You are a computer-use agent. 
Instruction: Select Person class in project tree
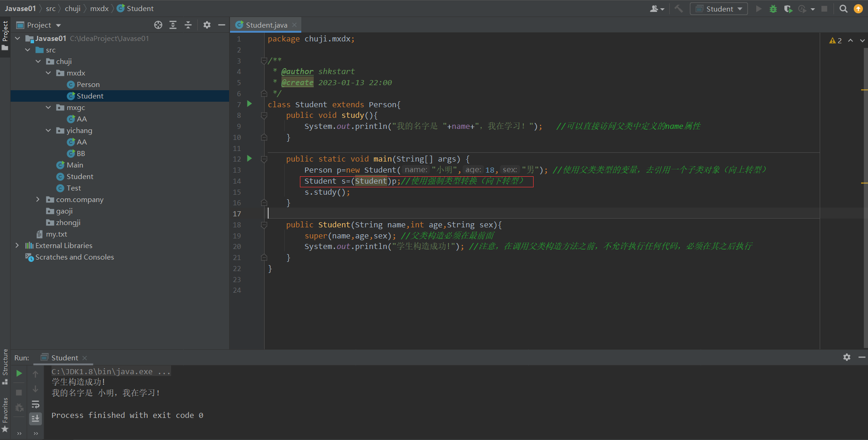click(x=88, y=84)
